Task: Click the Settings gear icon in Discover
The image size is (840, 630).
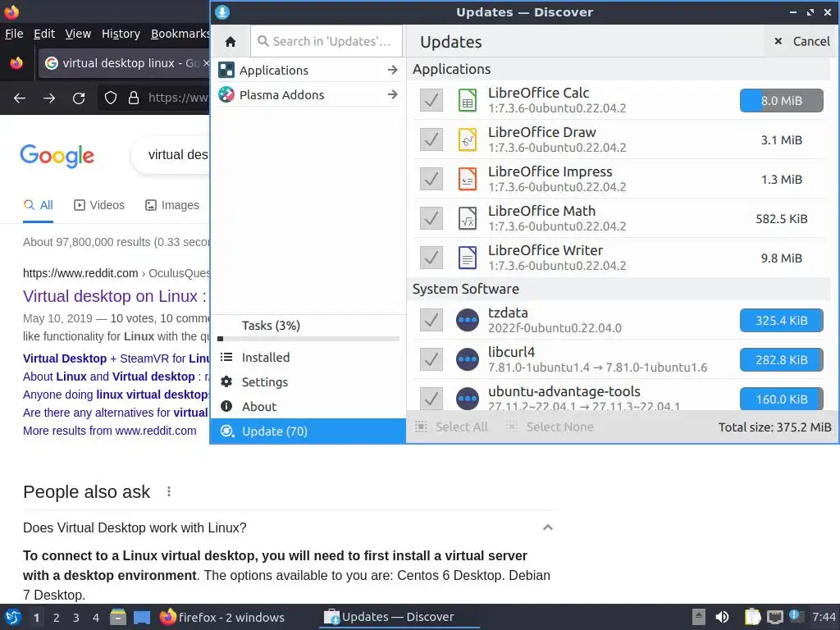Action: (x=226, y=381)
